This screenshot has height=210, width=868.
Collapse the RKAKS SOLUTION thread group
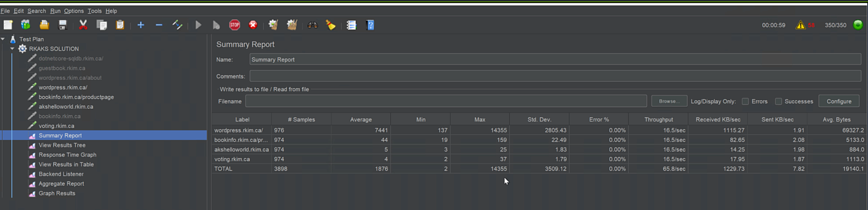12,49
